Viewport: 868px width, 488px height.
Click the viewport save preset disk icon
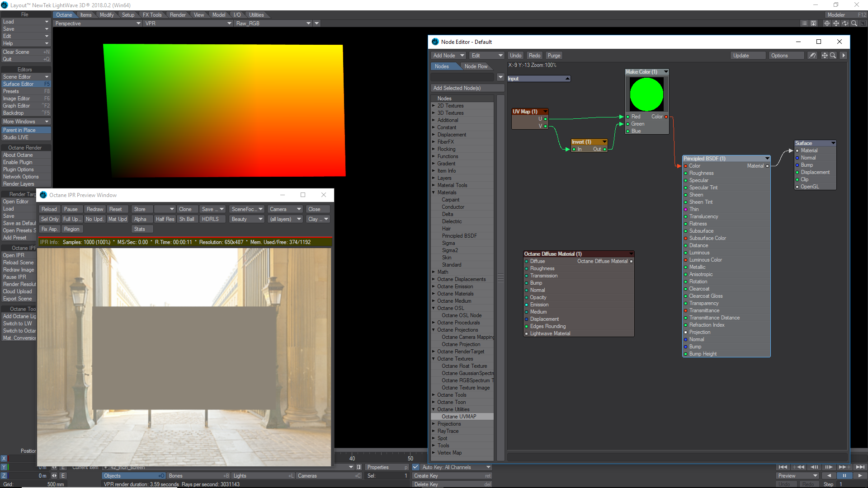tap(814, 23)
